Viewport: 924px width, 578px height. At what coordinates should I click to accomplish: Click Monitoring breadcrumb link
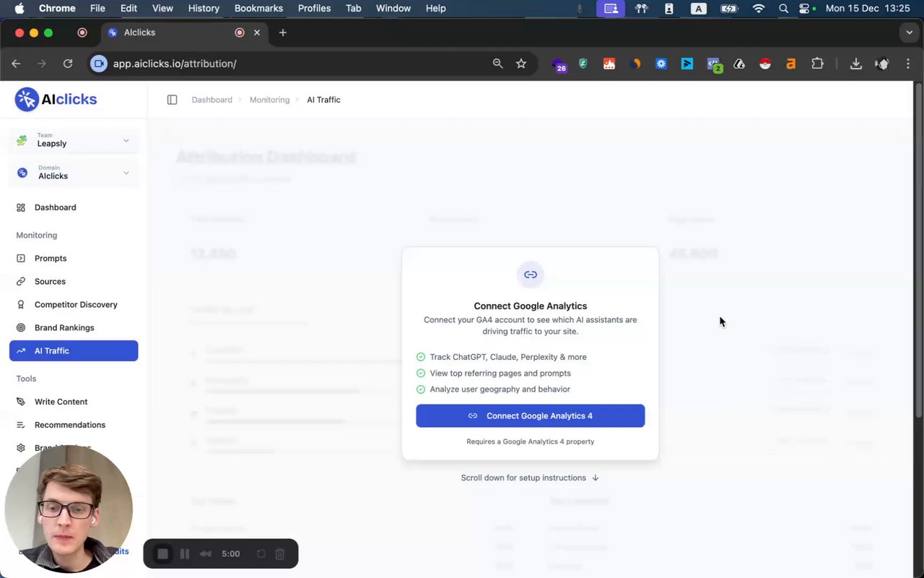tap(269, 100)
